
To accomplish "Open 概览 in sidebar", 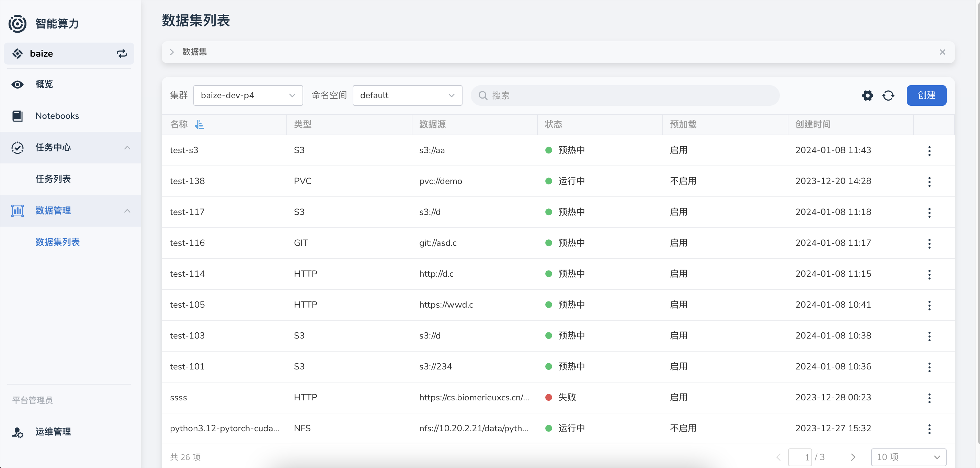I will click(x=71, y=84).
